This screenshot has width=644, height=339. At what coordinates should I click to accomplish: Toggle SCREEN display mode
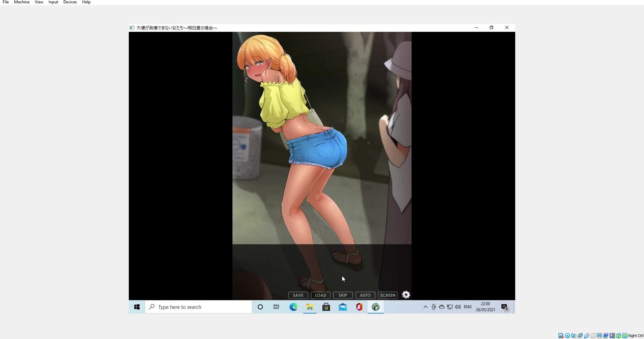pos(387,295)
